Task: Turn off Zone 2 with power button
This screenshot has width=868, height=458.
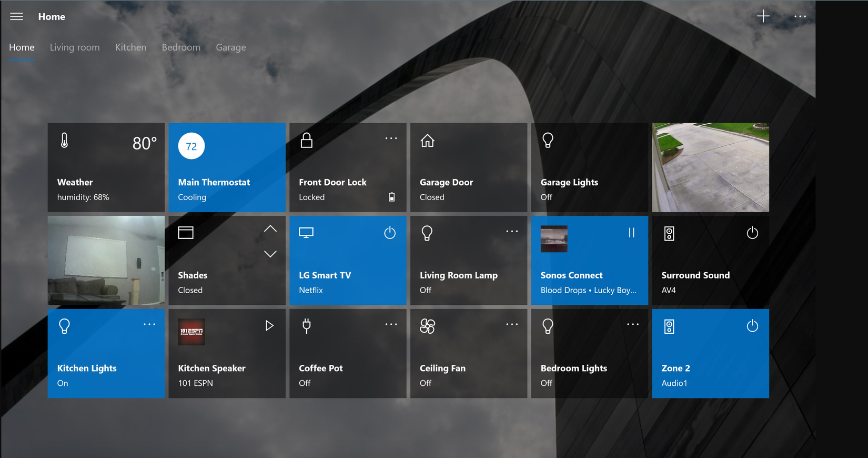Action: (752, 326)
